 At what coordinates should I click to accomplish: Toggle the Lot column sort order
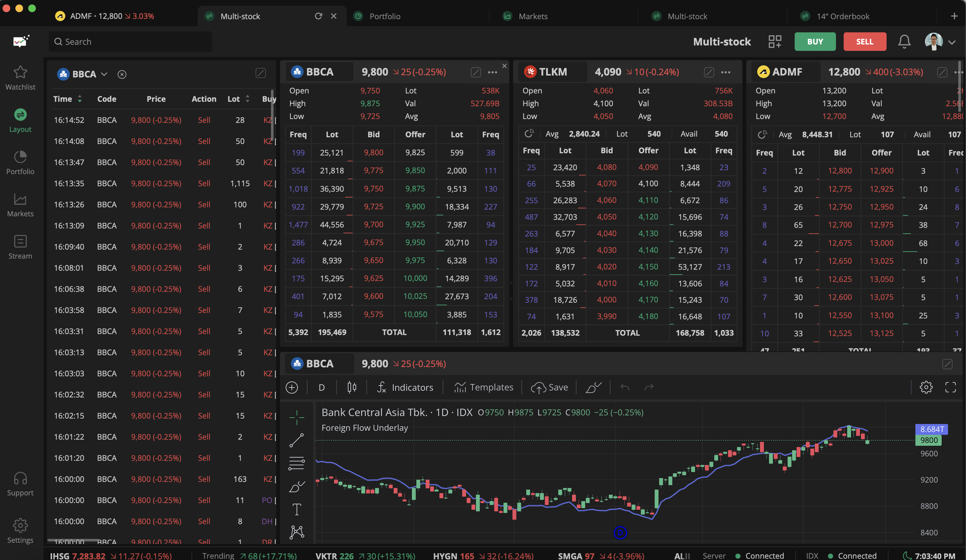pos(247,99)
